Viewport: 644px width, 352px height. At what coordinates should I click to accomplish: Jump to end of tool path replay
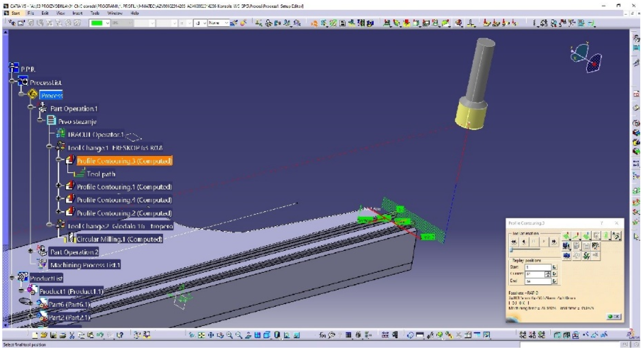554,242
